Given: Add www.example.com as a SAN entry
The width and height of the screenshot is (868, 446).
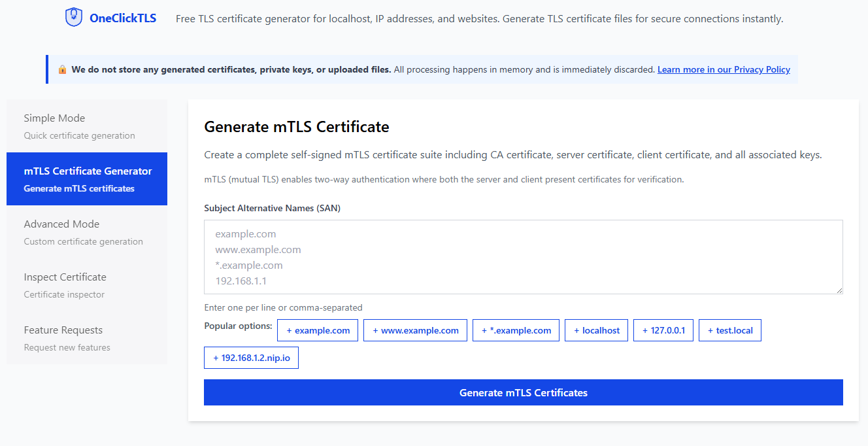Looking at the screenshot, I should pos(415,330).
